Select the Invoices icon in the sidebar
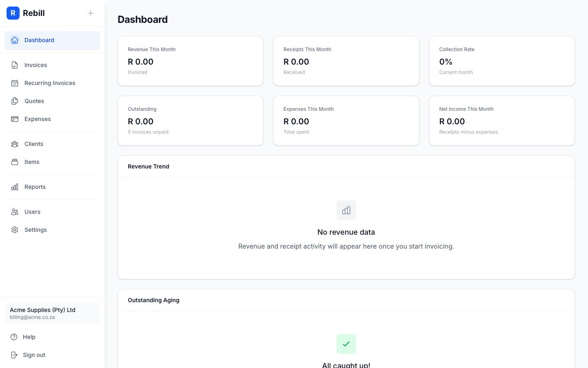Viewport: 588px width, 368px height. pos(15,65)
